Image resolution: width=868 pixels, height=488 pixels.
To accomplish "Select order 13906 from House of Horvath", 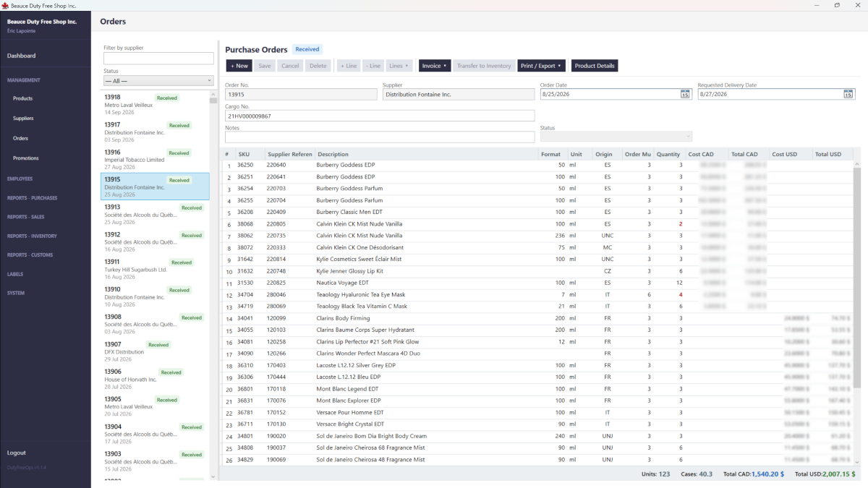I will [155, 379].
